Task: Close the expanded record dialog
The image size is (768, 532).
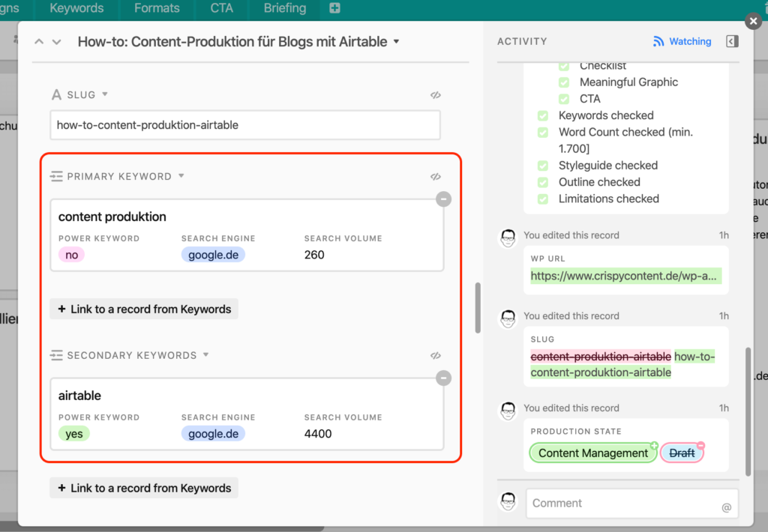Action: click(x=753, y=21)
